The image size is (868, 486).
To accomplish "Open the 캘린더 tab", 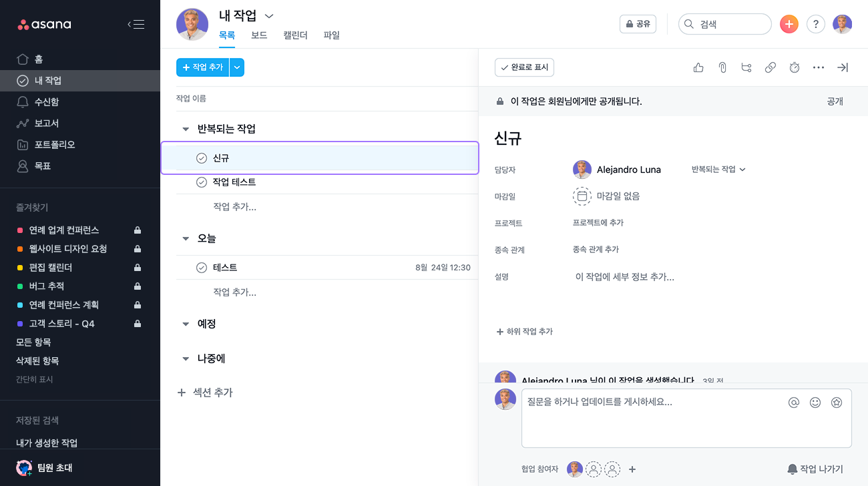I will pyautogui.click(x=295, y=35).
